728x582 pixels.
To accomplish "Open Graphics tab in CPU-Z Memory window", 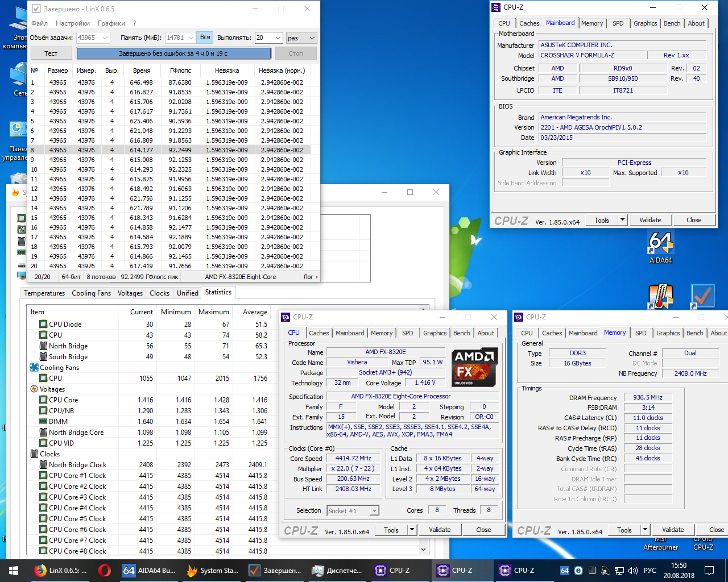I will [x=668, y=333].
